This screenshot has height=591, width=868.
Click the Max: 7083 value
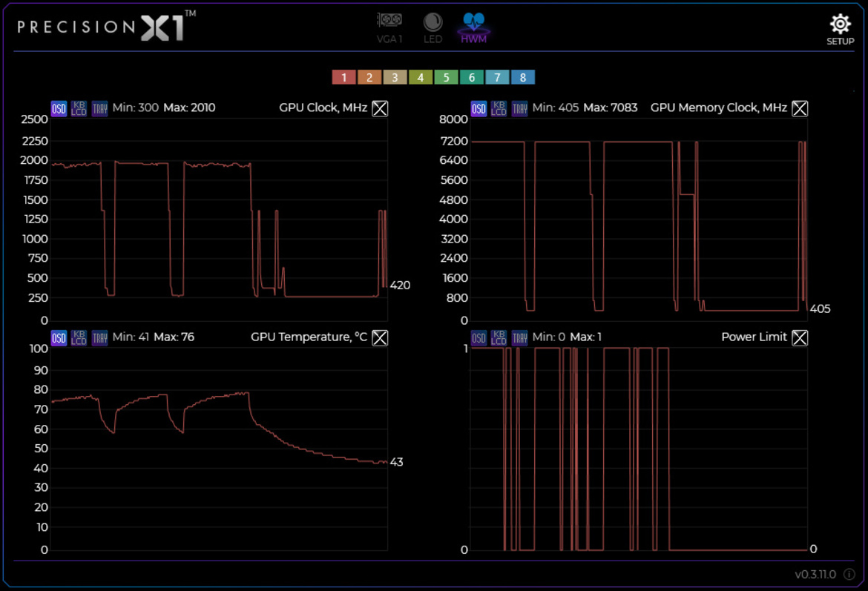(x=610, y=108)
